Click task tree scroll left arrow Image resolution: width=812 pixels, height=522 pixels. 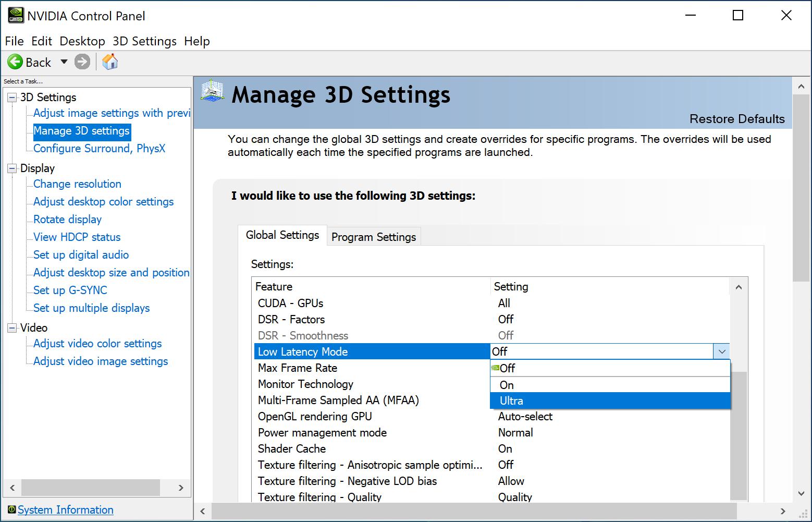coord(13,488)
